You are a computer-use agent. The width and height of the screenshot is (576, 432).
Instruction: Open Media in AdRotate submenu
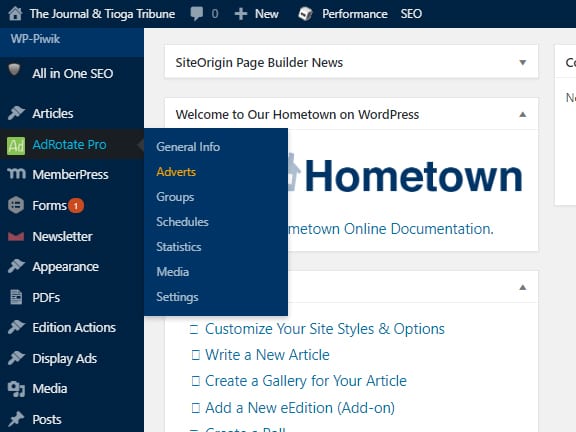coord(173,272)
